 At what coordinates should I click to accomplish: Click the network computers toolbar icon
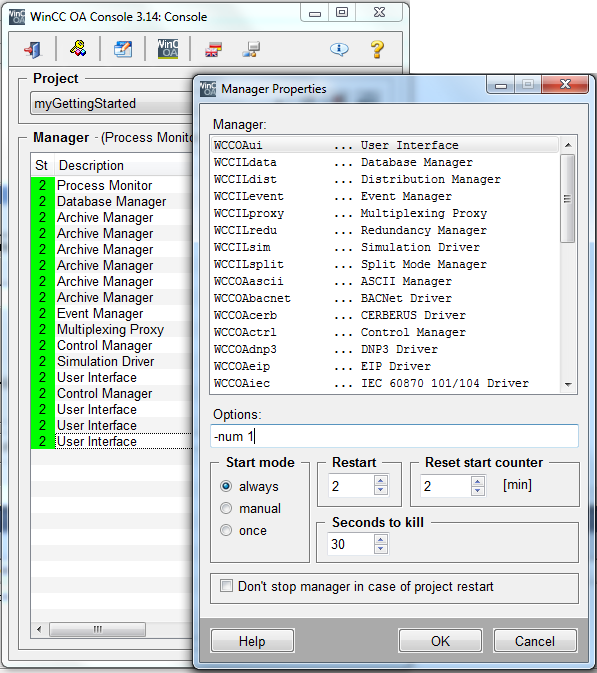pyautogui.click(x=251, y=49)
